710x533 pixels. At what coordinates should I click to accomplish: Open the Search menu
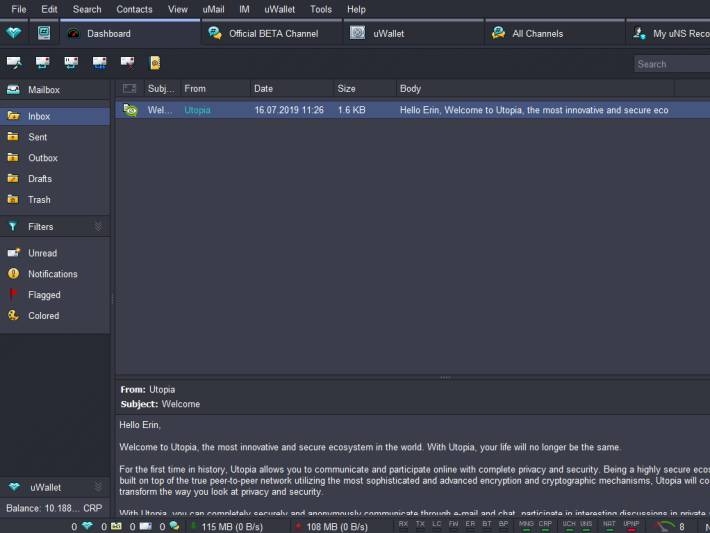pyautogui.click(x=87, y=9)
